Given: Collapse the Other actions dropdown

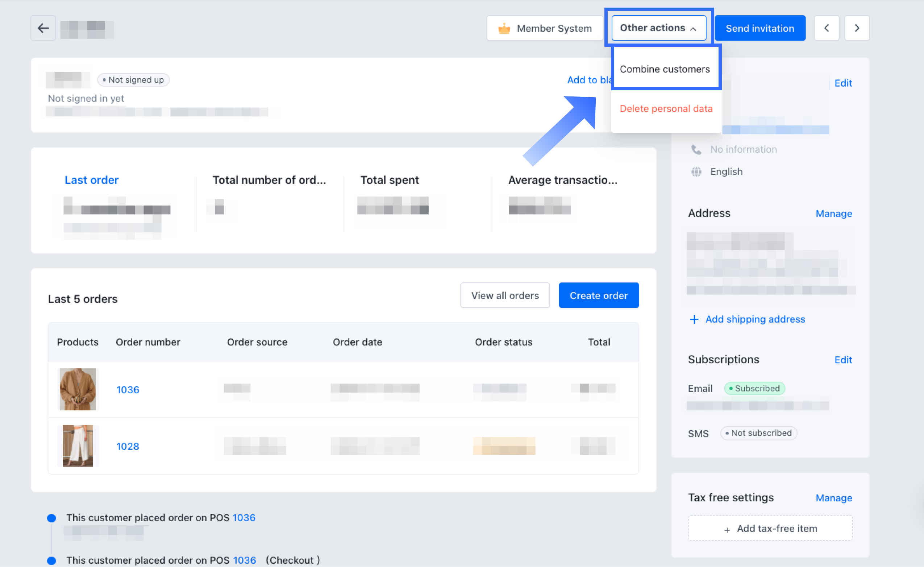Looking at the screenshot, I should (x=658, y=28).
